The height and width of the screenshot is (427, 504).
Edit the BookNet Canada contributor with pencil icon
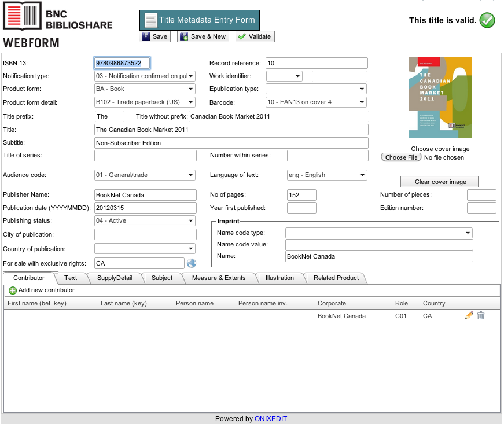click(469, 316)
